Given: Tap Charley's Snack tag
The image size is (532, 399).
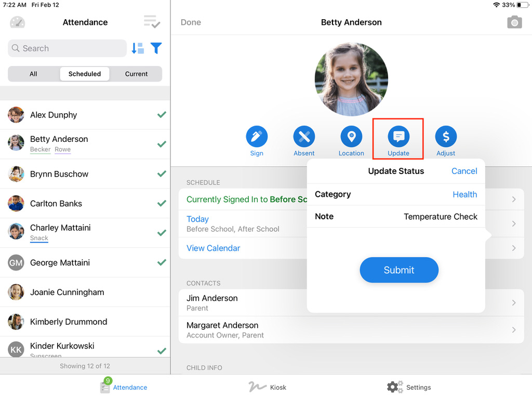Looking at the screenshot, I should (x=39, y=238).
